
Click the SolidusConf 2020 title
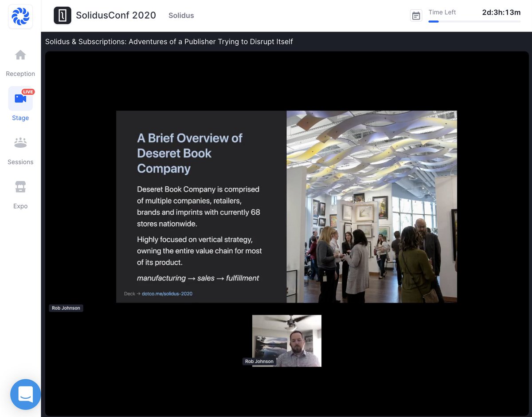point(116,16)
